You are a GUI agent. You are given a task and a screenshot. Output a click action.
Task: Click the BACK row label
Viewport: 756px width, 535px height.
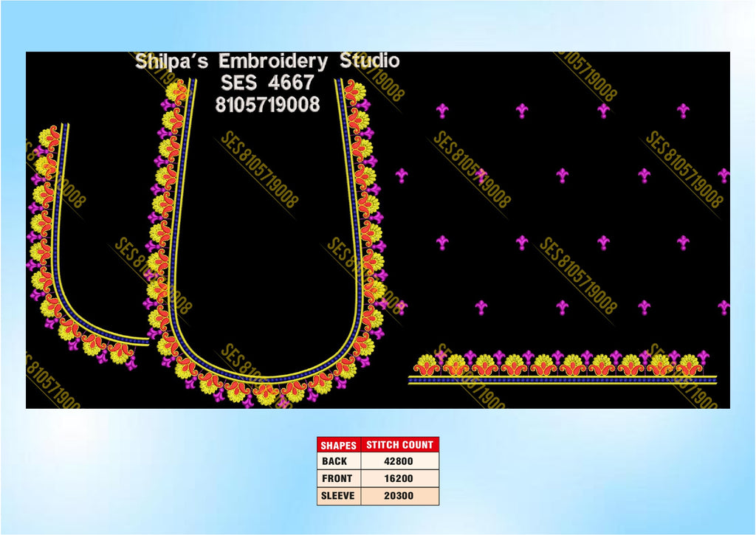(334, 461)
